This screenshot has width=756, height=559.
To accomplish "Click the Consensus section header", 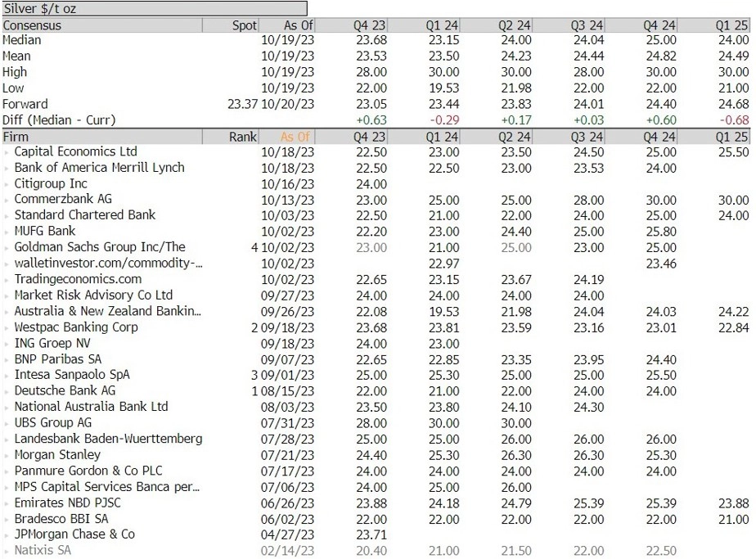I will point(32,25).
